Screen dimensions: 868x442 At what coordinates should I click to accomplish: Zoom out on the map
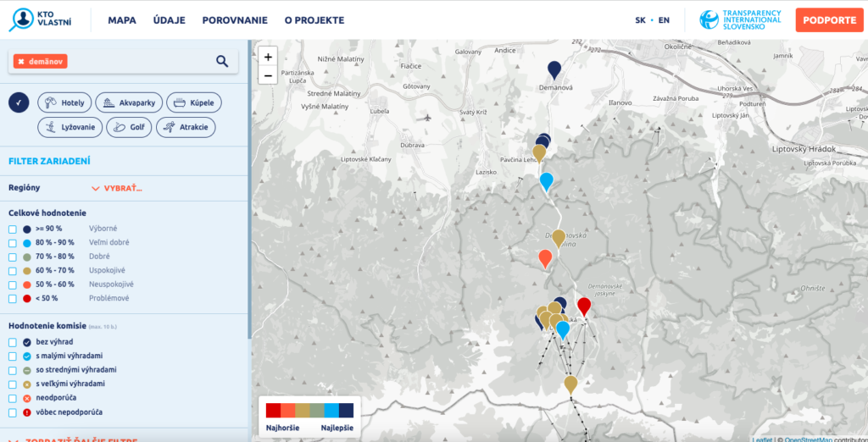tap(268, 75)
